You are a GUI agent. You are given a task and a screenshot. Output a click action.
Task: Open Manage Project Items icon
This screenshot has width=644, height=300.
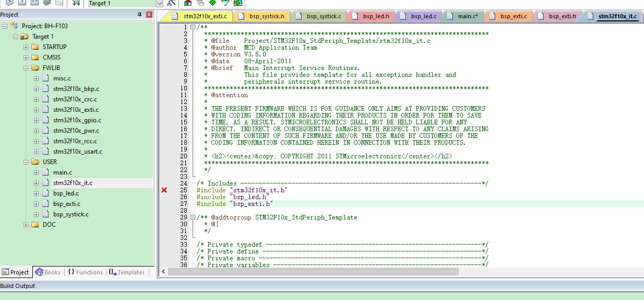click(x=187, y=3)
